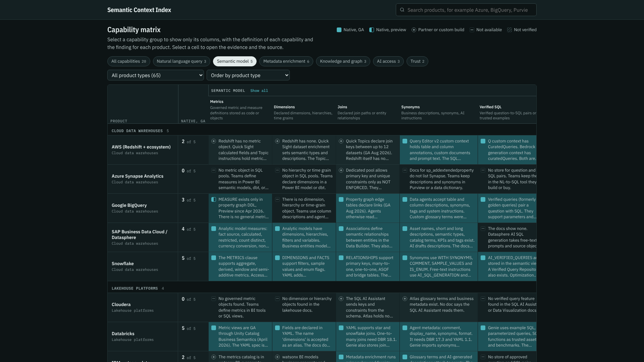Click the Databricks Joins cell text
Image resolution: width=644 pixels, height=362 pixels.
tap(371, 337)
